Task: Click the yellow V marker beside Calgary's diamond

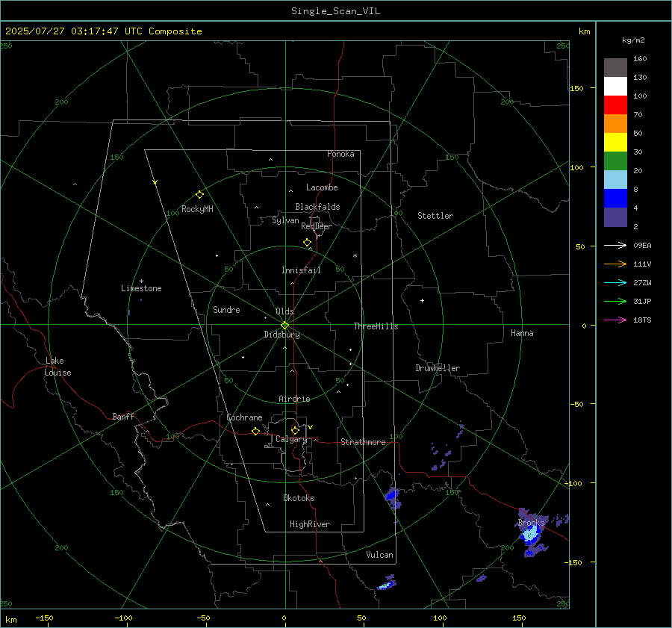Action: pyautogui.click(x=311, y=427)
